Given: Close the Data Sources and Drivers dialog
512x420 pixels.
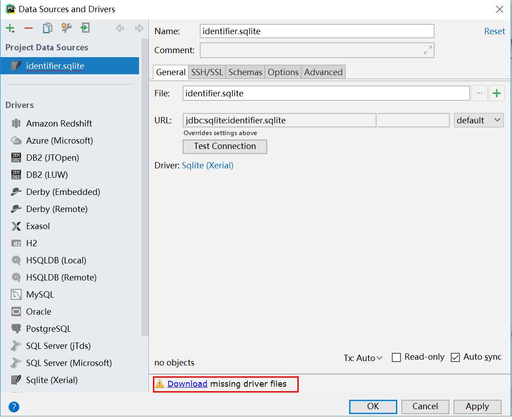Looking at the screenshot, I should (x=499, y=9).
